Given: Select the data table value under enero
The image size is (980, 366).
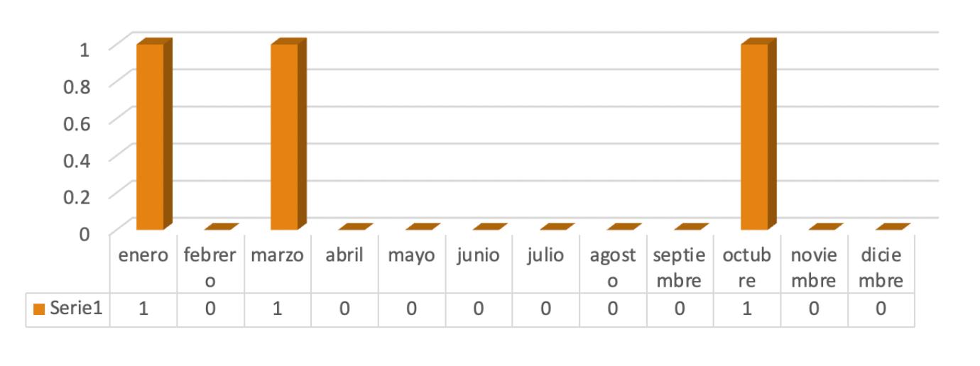Looking at the screenshot, I should [x=143, y=309].
